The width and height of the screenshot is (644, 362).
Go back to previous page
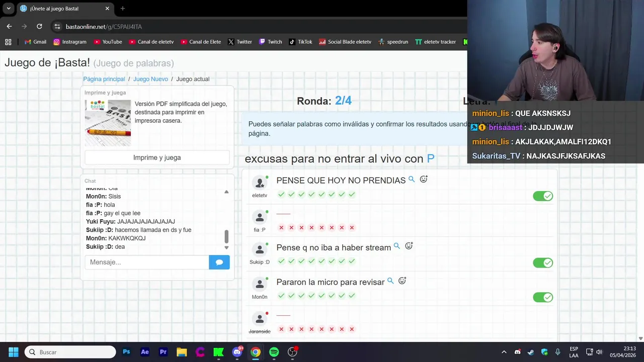pyautogui.click(x=9, y=26)
